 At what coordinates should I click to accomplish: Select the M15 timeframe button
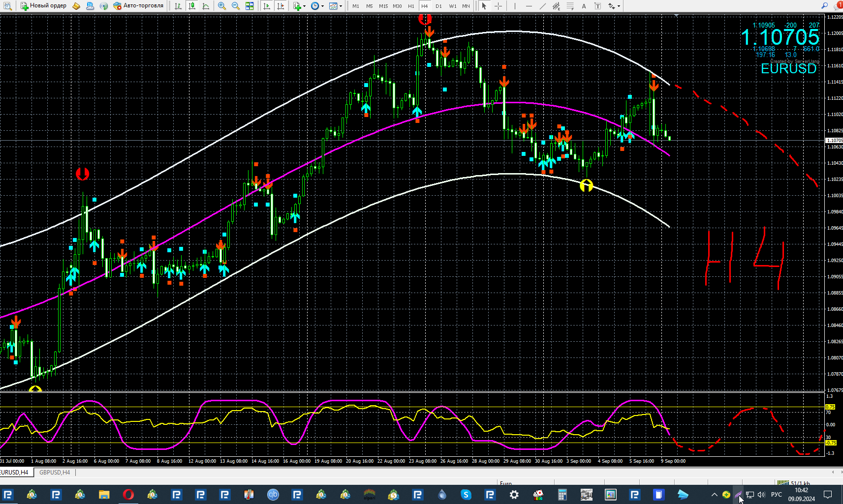pyautogui.click(x=383, y=6)
